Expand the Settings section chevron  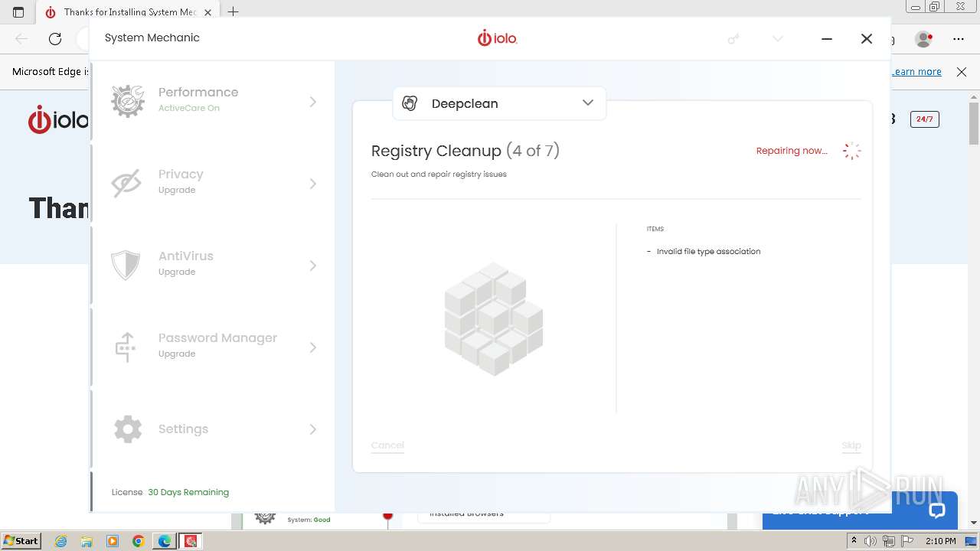point(312,429)
